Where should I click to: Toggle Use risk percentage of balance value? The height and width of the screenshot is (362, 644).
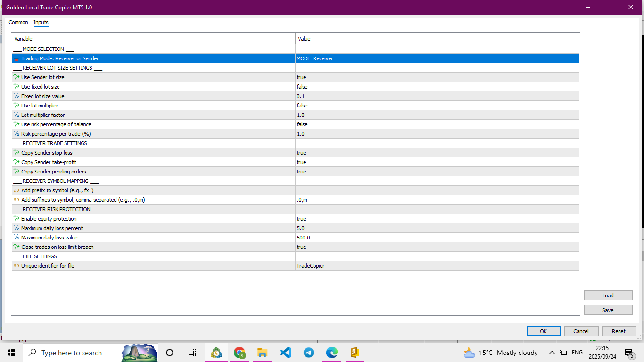pos(437,124)
